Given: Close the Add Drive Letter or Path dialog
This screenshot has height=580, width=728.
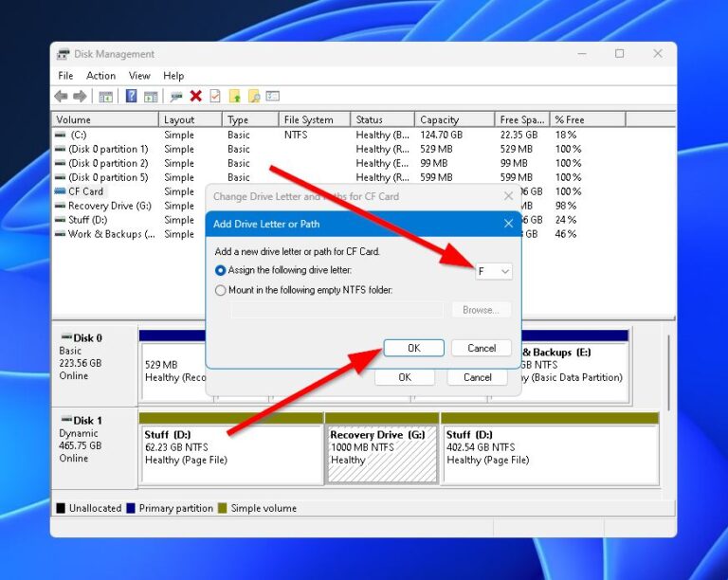Looking at the screenshot, I should coord(508,224).
